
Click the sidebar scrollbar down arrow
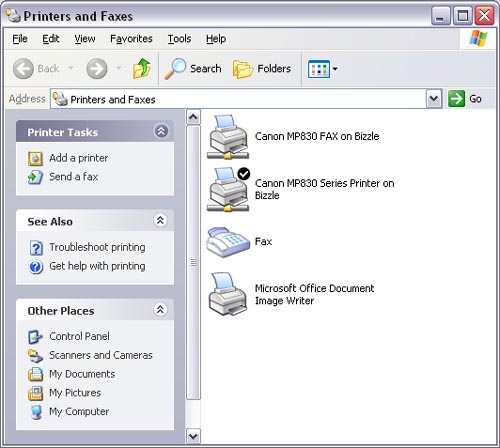pos(193,436)
